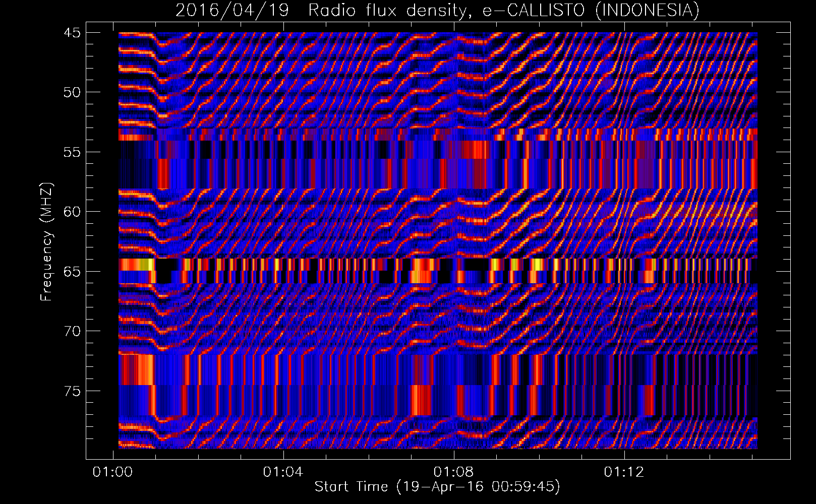Click the 70 frequency tick label
Screen dimensions: 816x504
72,331
